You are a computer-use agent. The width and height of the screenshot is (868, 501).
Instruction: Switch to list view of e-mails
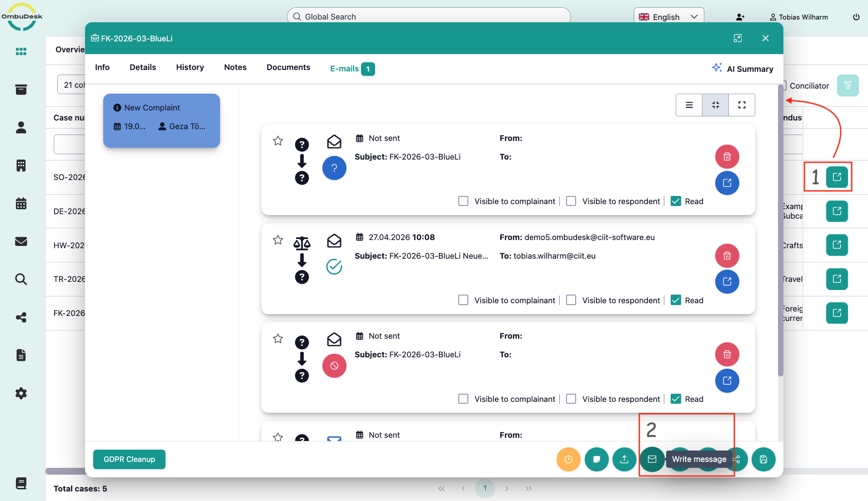click(x=689, y=105)
